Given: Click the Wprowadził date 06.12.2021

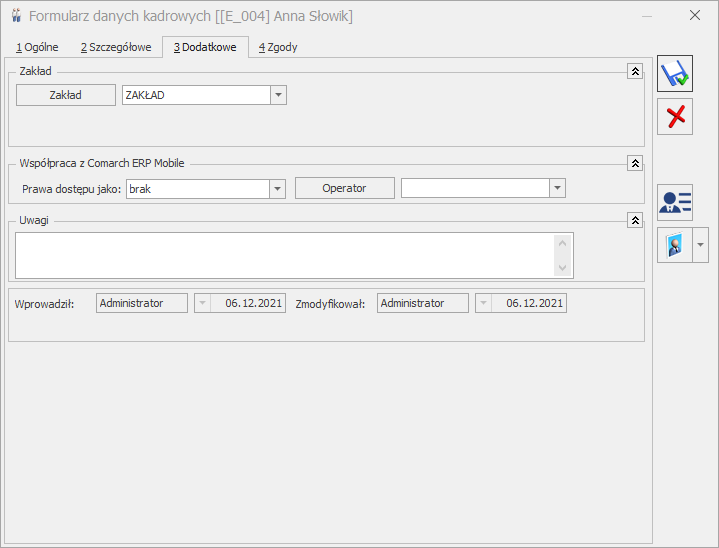Looking at the screenshot, I should 248,303.
